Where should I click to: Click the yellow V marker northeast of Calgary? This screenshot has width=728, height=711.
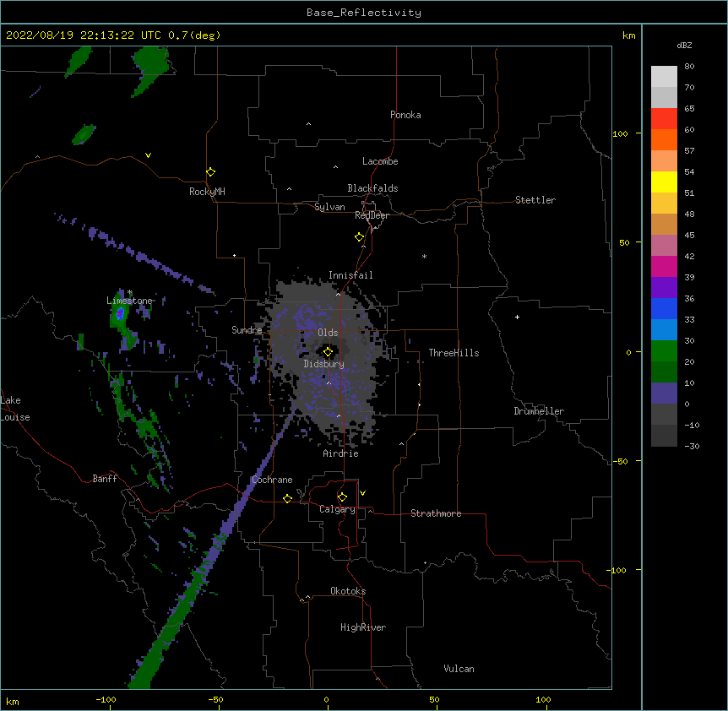tap(362, 493)
